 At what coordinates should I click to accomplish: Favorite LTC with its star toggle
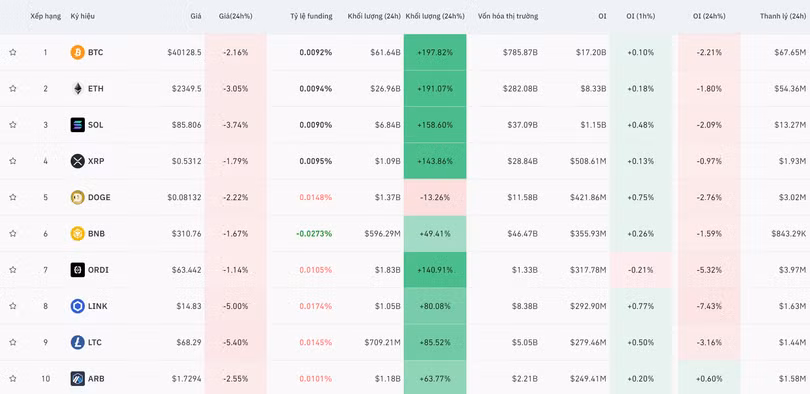click(x=13, y=342)
